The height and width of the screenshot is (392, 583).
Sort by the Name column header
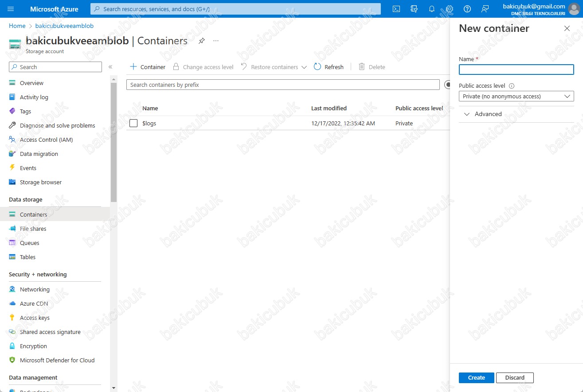(x=150, y=108)
